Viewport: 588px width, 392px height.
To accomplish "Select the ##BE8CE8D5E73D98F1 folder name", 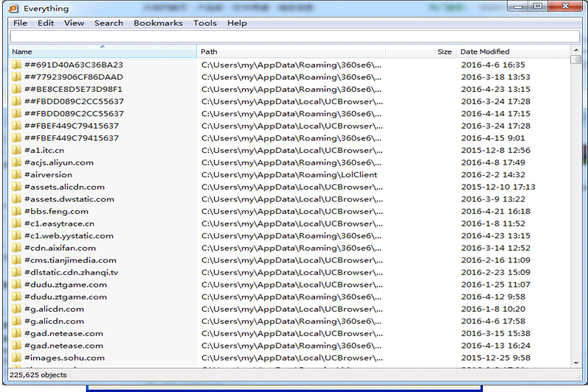I will pyautogui.click(x=73, y=89).
